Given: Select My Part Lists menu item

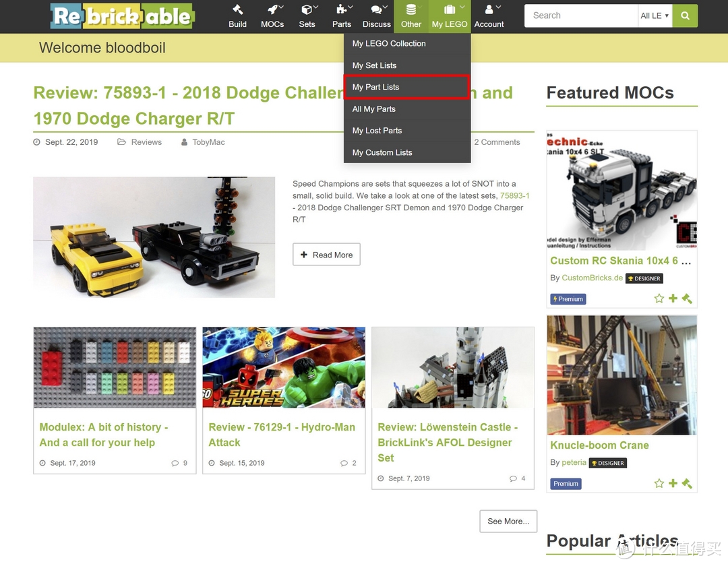Looking at the screenshot, I should coord(407,87).
